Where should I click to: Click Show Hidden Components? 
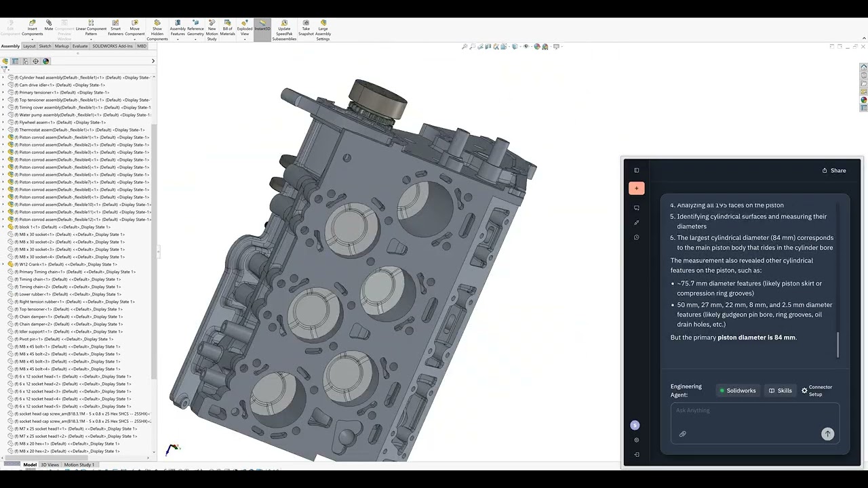(157, 30)
